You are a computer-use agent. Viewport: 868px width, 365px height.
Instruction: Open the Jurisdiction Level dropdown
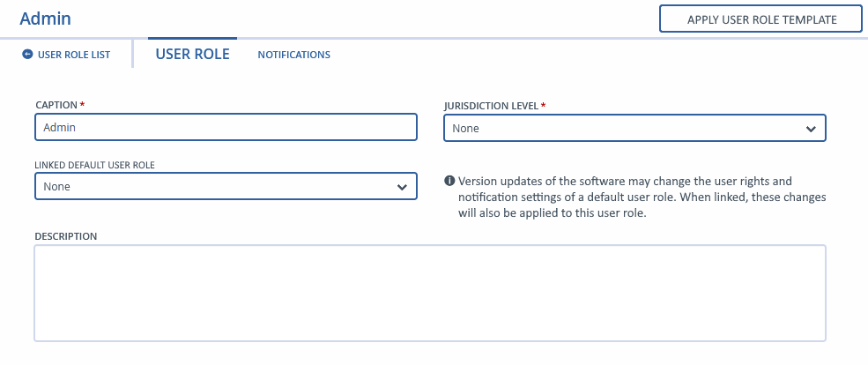(634, 128)
